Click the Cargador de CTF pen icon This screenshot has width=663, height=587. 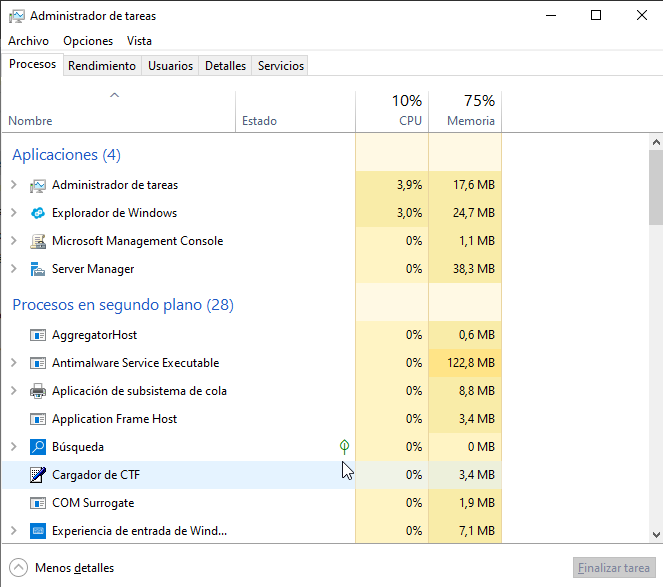(x=38, y=475)
